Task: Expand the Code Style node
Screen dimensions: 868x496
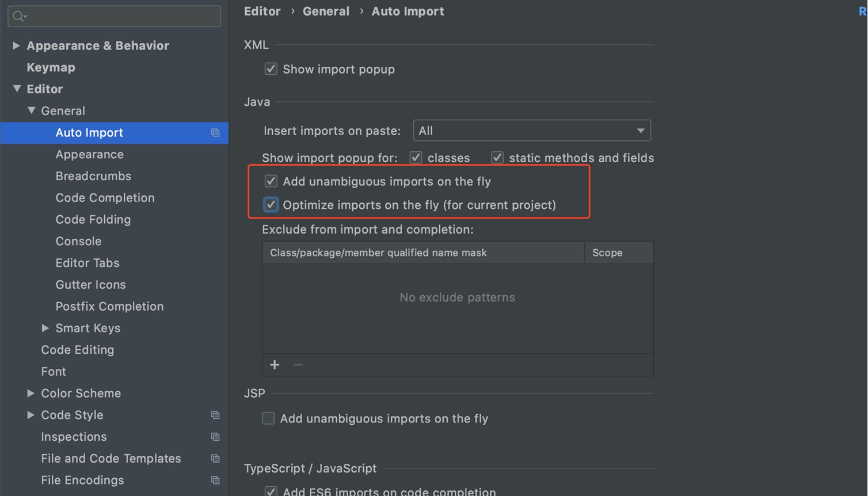Action: (x=31, y=415)
